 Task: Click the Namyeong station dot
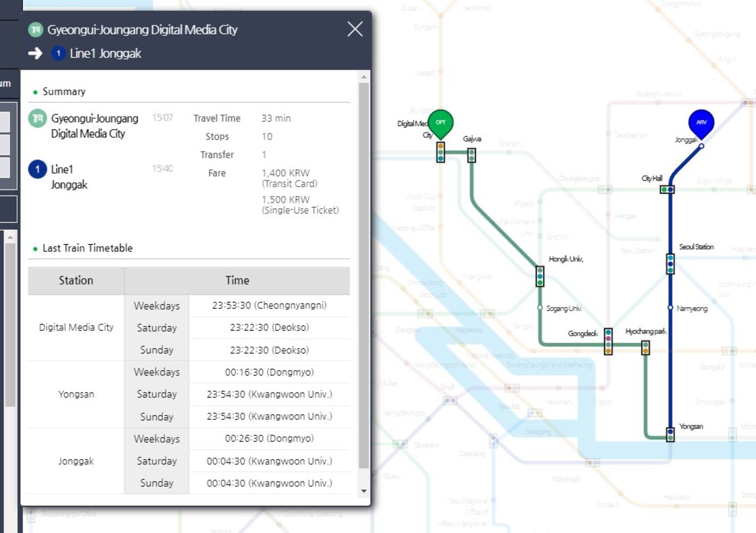[670, 308]
